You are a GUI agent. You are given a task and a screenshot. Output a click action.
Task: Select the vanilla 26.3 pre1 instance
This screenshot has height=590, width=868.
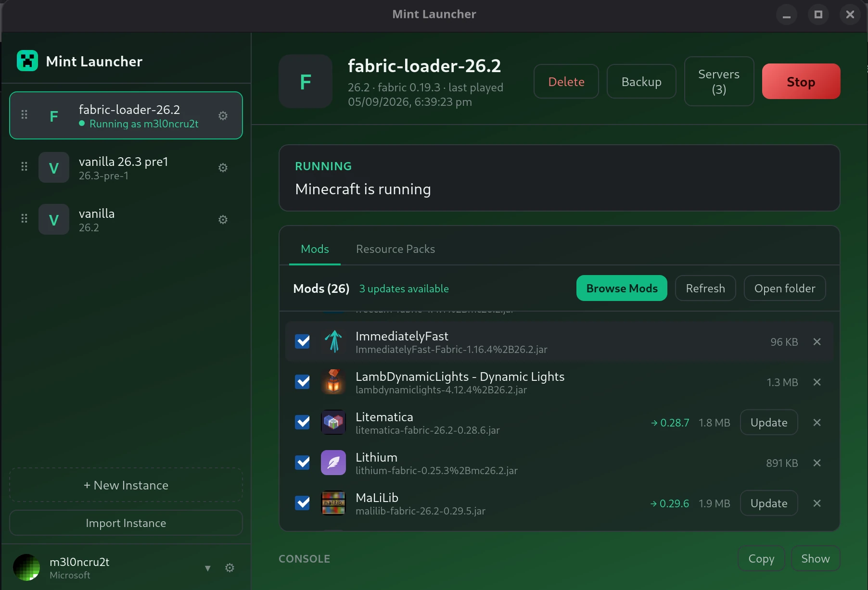126,168
